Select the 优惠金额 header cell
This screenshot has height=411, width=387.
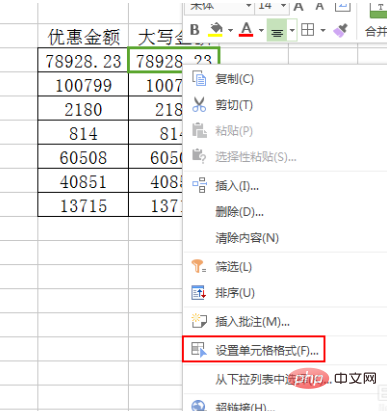tap(83, 36)
